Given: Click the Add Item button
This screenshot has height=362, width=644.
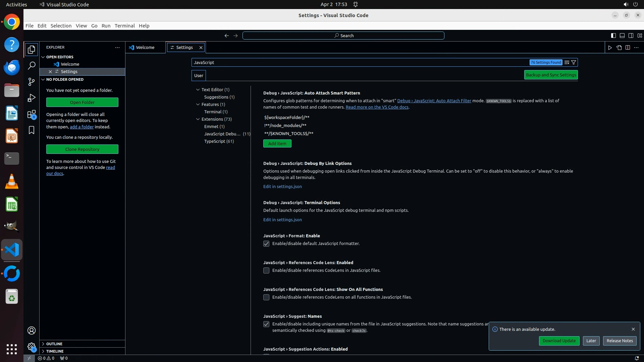Looking at the screenshot, I should (277, 143).
